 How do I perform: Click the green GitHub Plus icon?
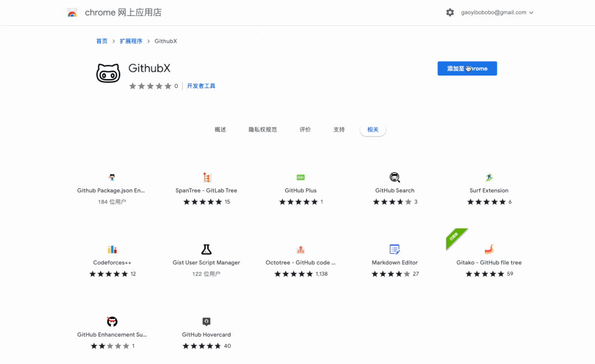pyautogui.click(x=301, y=177)
